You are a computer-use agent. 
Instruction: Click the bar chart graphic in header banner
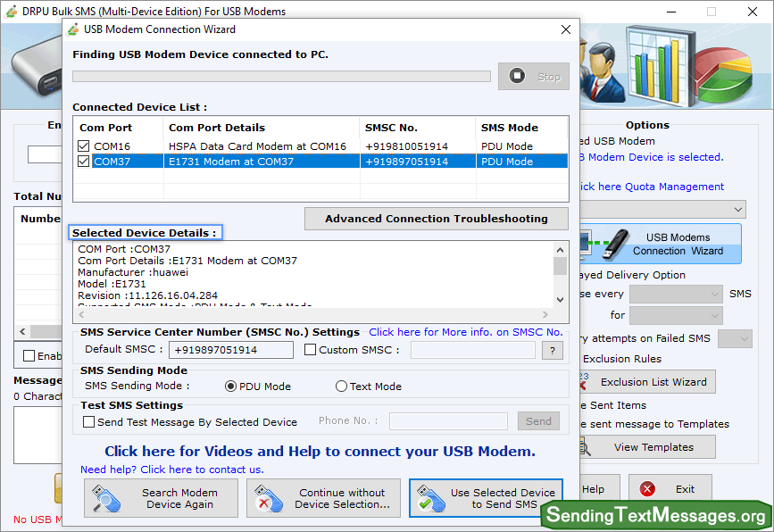pos(659,67)
